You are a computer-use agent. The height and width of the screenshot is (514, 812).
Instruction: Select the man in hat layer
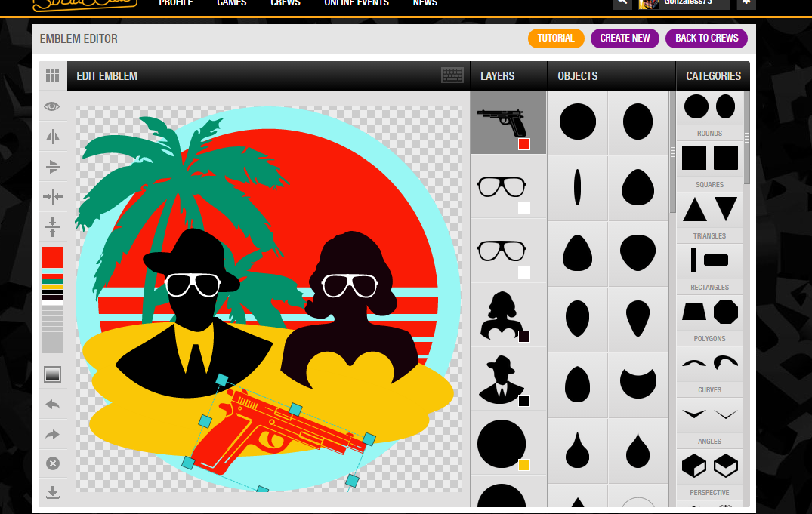pos(508,380)
